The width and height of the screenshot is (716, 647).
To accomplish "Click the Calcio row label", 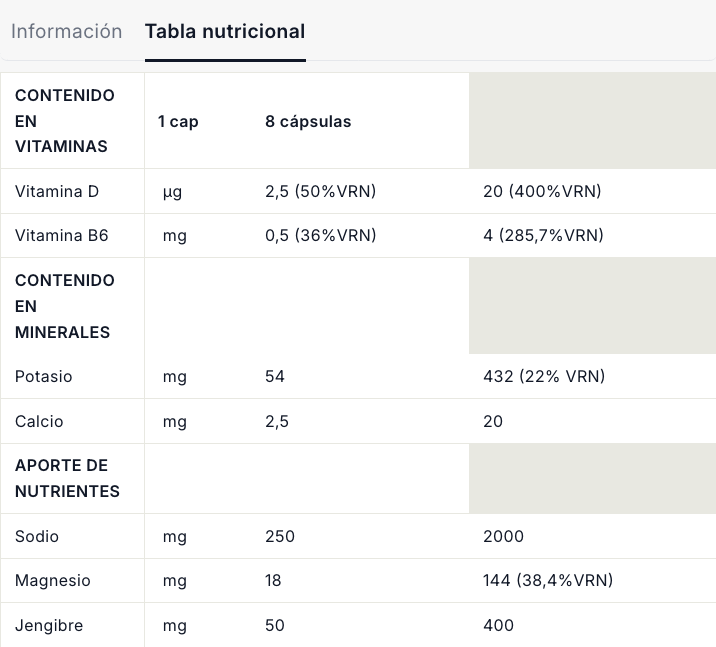I will click(39, 422).
